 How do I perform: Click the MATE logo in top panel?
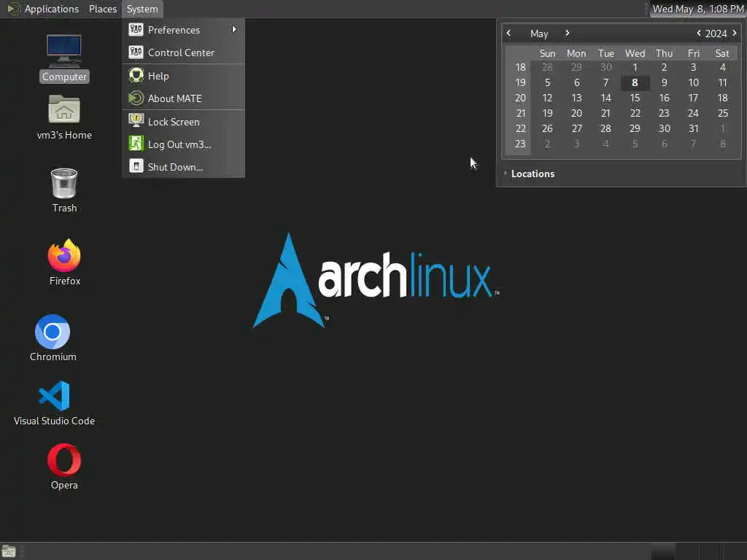(x=13, y=9)
